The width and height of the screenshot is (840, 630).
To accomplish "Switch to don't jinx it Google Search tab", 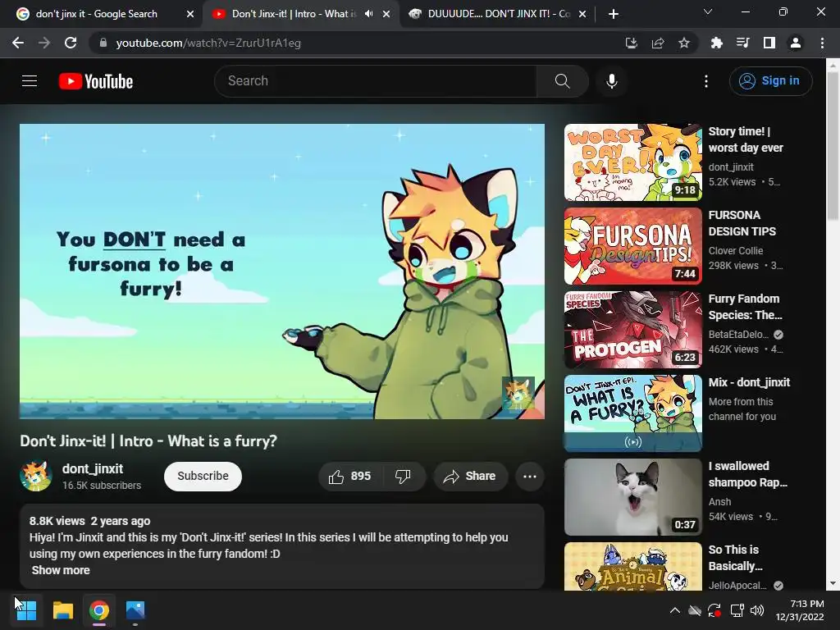I will 104,14.
